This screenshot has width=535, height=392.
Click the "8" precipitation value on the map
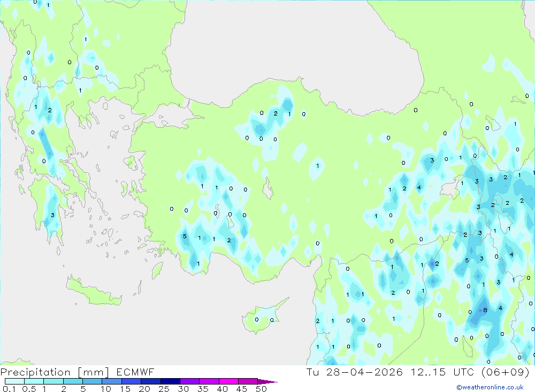(x=485, y=310)
